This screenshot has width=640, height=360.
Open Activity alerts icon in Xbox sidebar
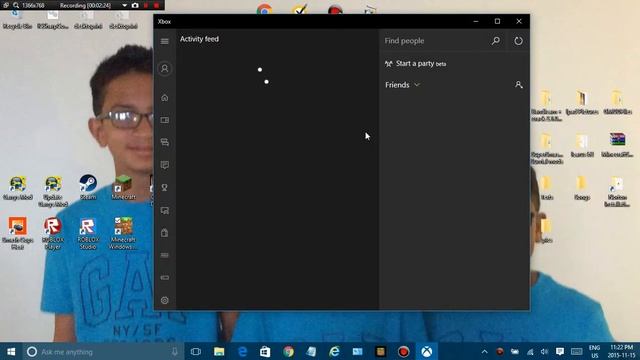coord(164,165)
